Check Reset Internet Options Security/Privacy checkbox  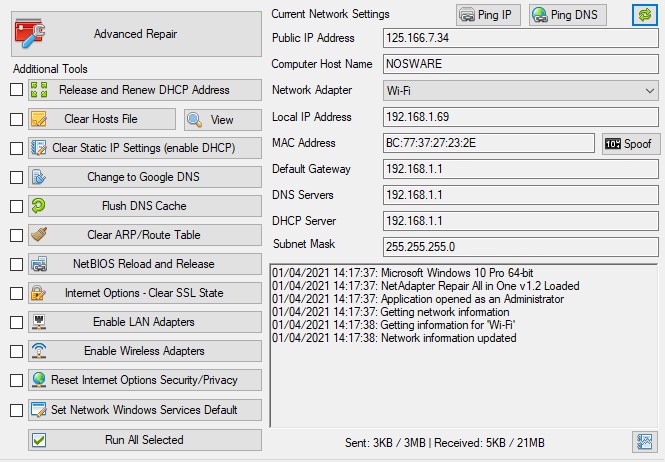[x=17, y=380]
